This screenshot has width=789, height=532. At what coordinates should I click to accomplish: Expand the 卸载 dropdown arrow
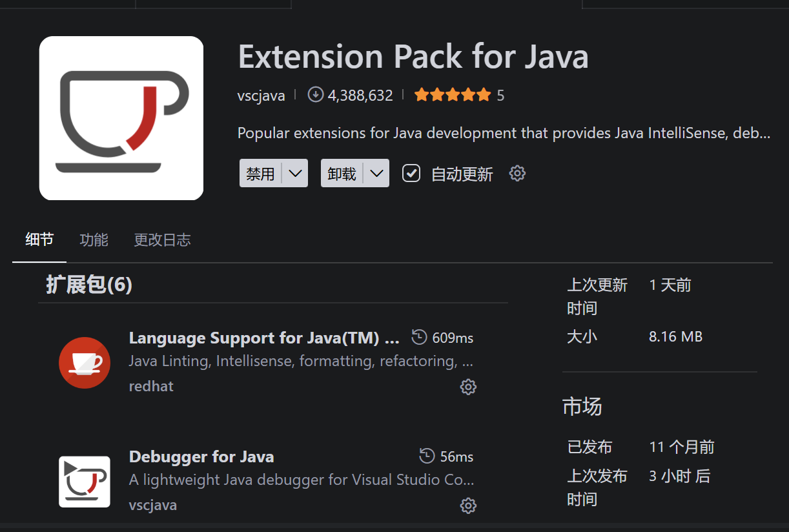[376, 173]
